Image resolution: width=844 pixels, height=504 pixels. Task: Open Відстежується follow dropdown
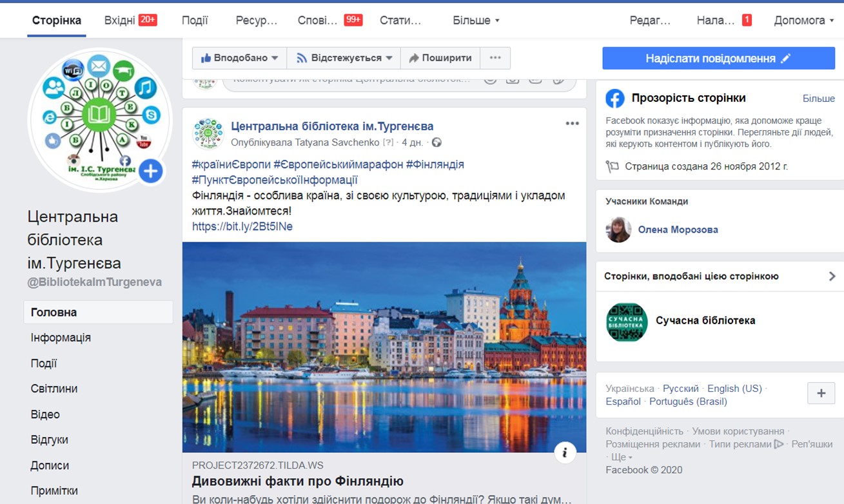click(x=344, y=58)
